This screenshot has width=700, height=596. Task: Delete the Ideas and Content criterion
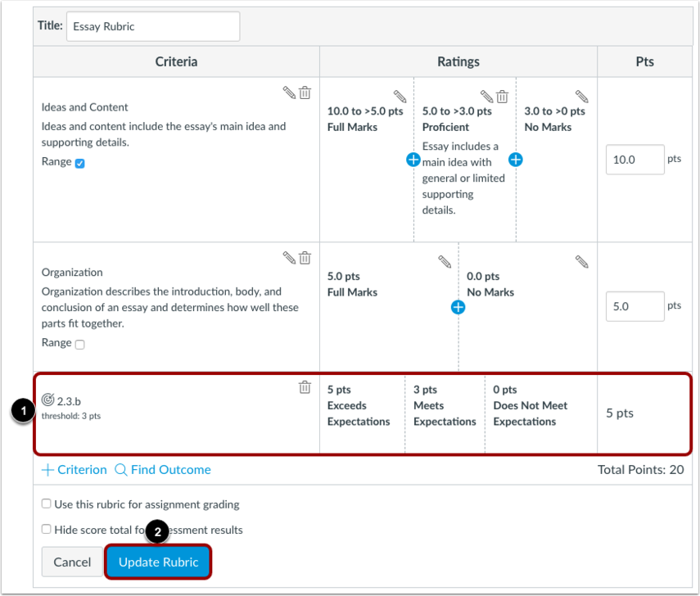tap(305, 93)
